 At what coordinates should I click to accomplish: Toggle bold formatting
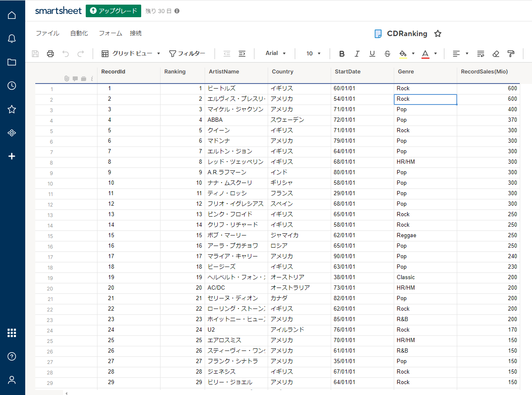click(x=342, y=54)
